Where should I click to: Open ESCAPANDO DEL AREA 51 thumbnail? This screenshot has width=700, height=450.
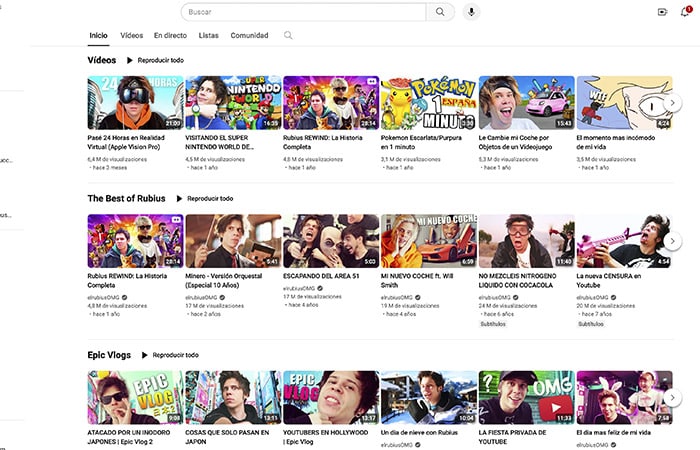click(x=331, y=241)
